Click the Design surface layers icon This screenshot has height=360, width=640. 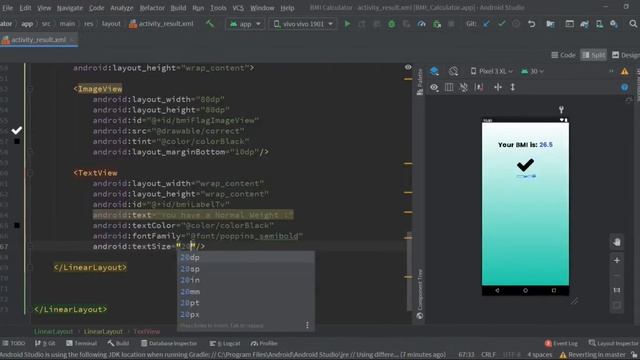434,71
